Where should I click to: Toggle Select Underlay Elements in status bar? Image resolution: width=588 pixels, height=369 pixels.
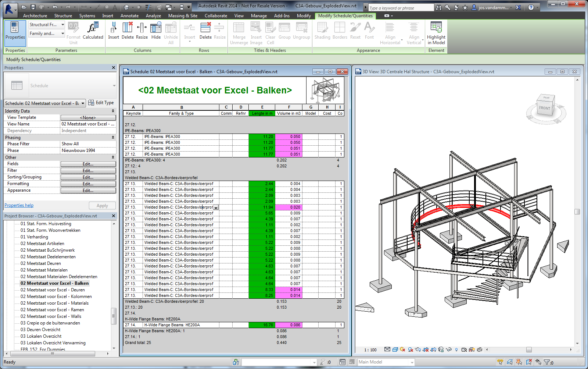tap(510, 362)
